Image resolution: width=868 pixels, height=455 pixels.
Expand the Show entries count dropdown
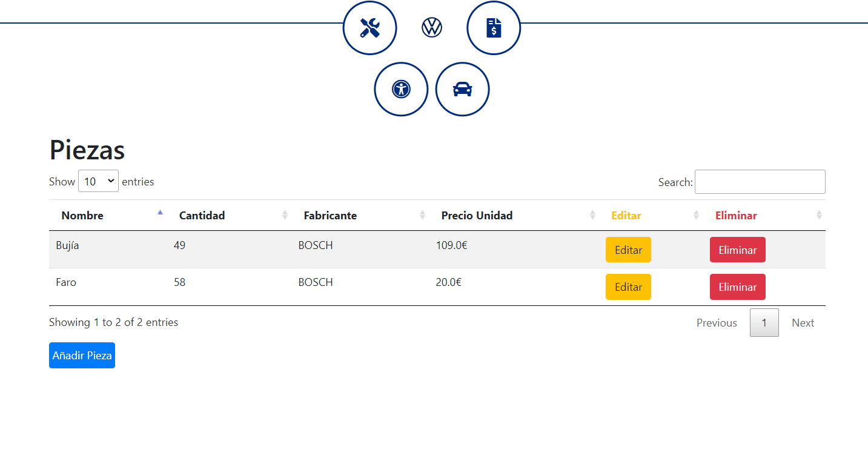[98, 181]
